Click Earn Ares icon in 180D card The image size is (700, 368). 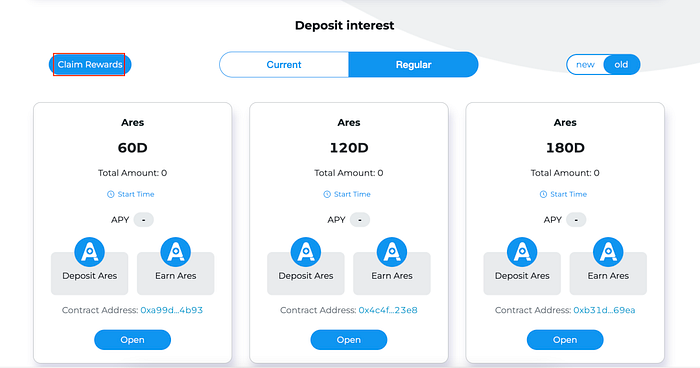coord(608,252)
